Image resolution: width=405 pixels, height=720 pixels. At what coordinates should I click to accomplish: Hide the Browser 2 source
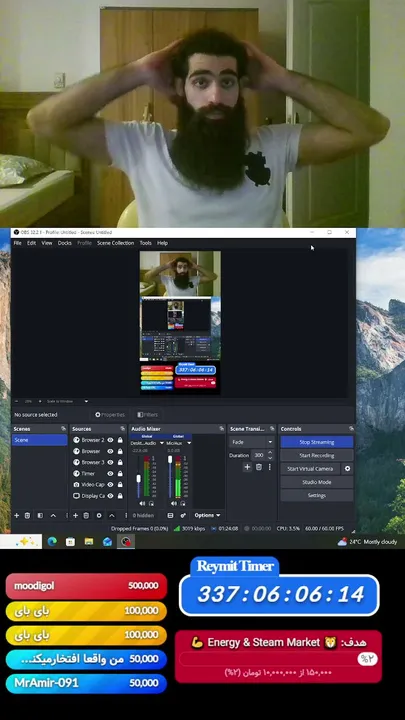tap(110, 440)
